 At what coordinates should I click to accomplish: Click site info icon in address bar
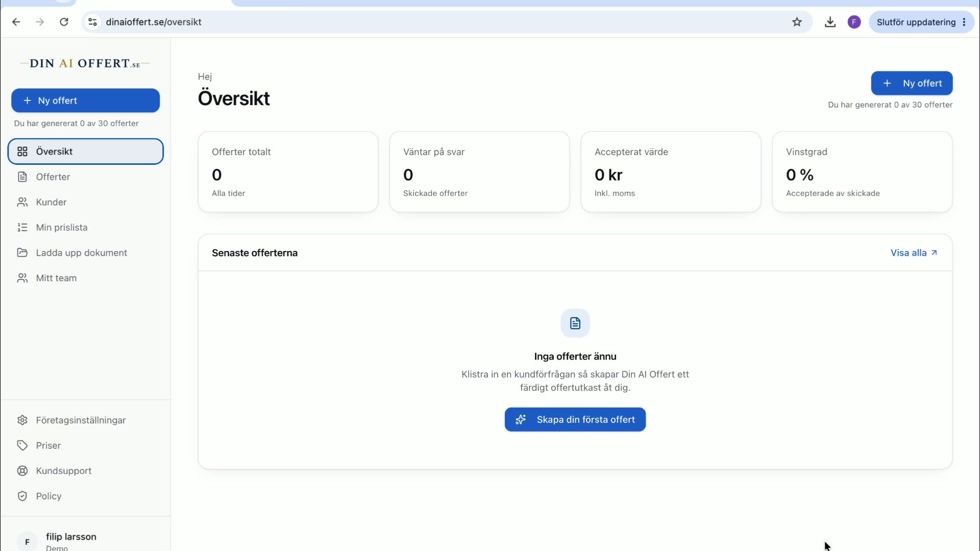click(x=93, y=22)
